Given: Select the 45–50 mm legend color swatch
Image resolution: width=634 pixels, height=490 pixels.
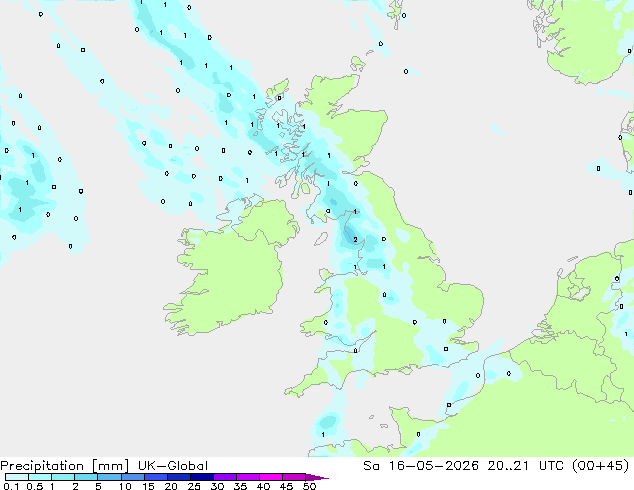Looking at the screenshot, I should coord(294,477).
